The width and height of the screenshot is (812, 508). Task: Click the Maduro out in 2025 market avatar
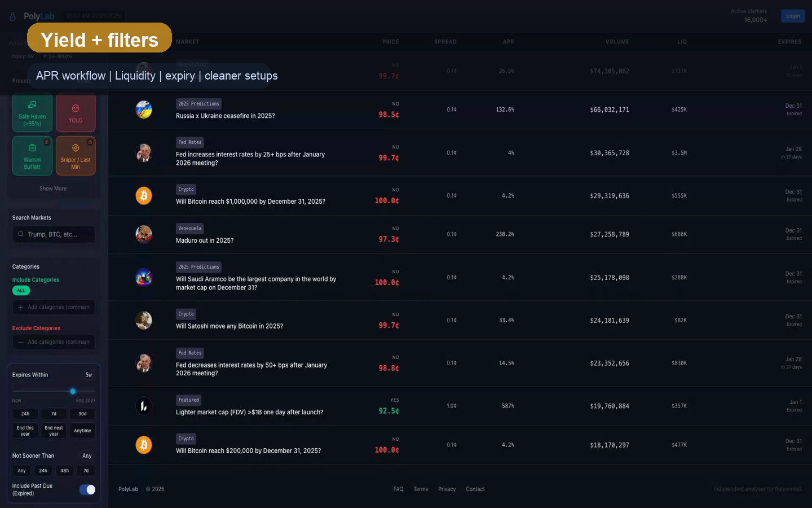coord(144,234)
